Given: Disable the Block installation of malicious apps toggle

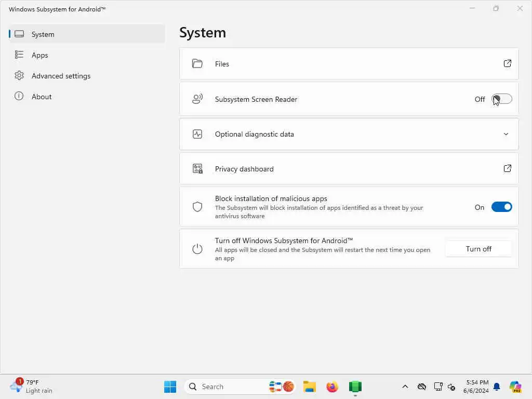Looking at the screenshot, I should (x=502, y=207).
